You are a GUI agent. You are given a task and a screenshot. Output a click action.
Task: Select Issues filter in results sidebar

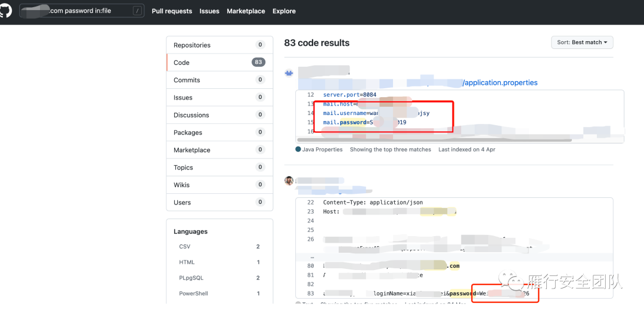pos(219,98)
